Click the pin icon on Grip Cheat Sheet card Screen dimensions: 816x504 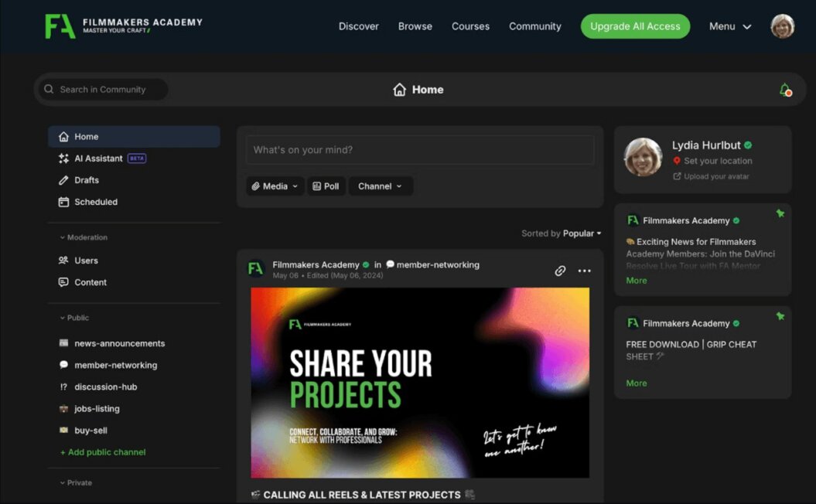pos(780,316)
